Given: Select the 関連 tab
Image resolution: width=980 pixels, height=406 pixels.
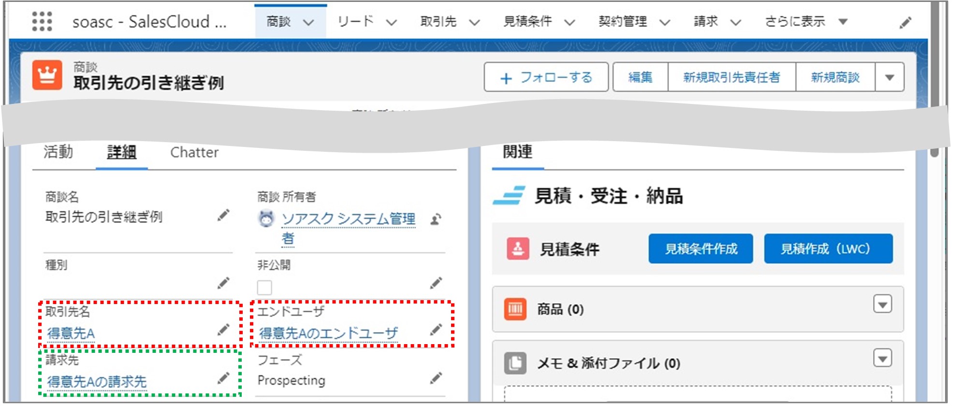Looking at the screenshot, I should coord(518,152).
